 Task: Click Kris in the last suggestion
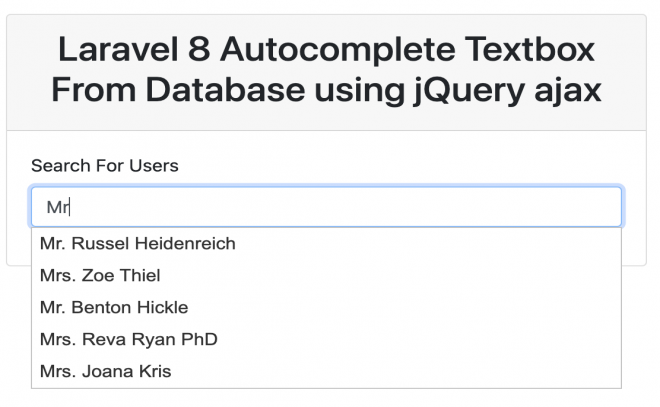155,372
